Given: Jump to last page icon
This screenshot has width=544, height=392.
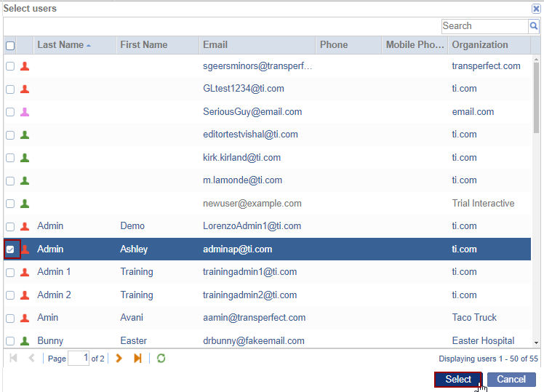Looking at the screenshot, I should (x=137, y=359).
